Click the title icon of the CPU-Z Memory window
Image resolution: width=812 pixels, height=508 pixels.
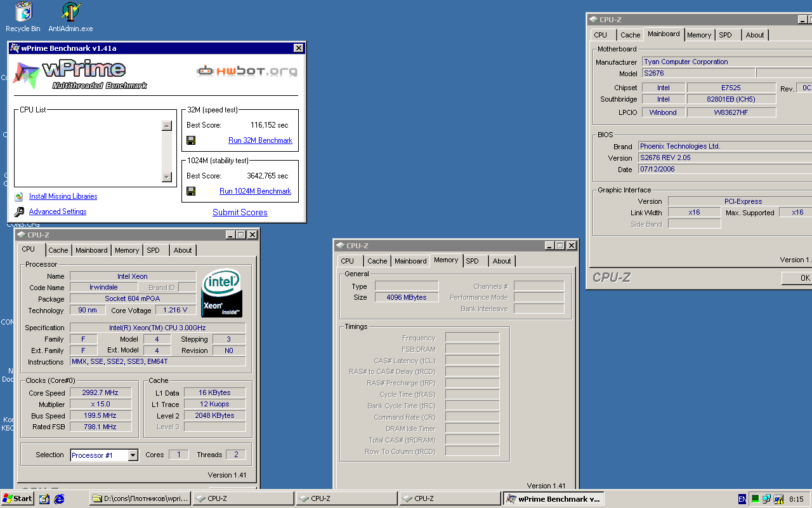coord(341,246)
